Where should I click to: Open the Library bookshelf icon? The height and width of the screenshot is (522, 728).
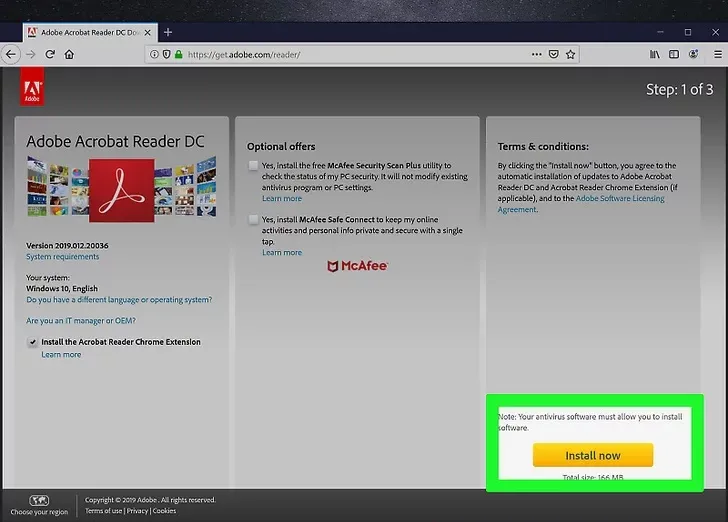[655, 54]
